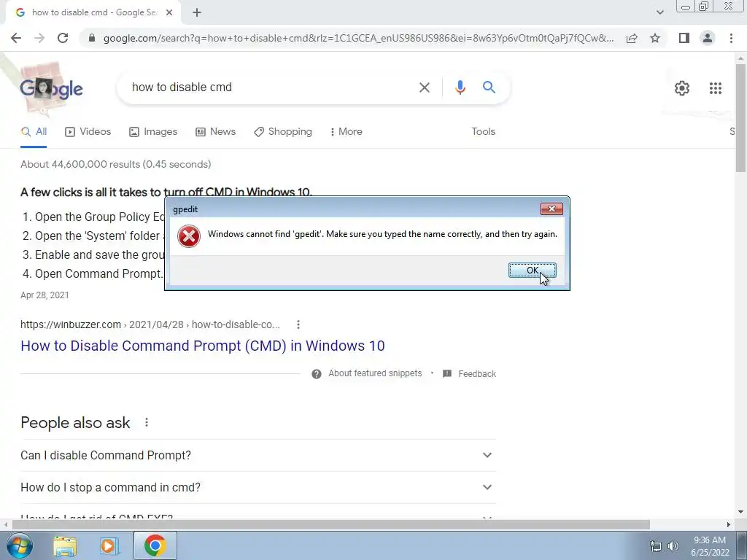The height and width of the screenshot is (560, 747).
Task: Close the 'how to disable cmd' tab
Action: 169,12
